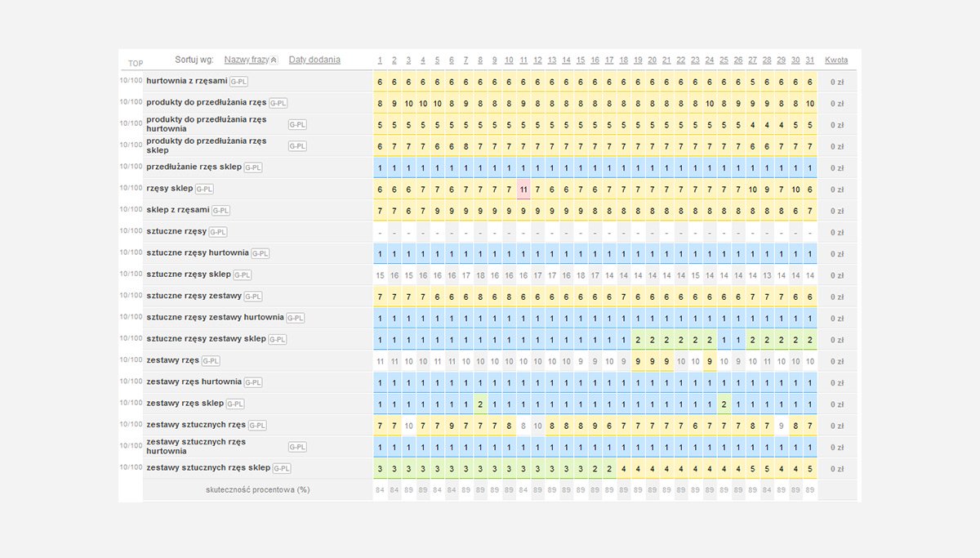
Task: Click G-PL badge next to sklep z rzęsami
Action: point(220,211)
